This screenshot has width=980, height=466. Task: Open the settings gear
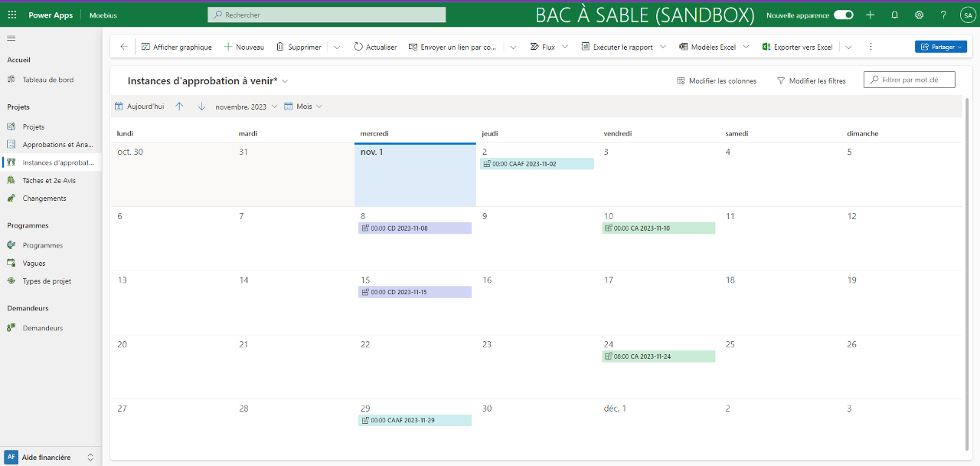[919, 15]
